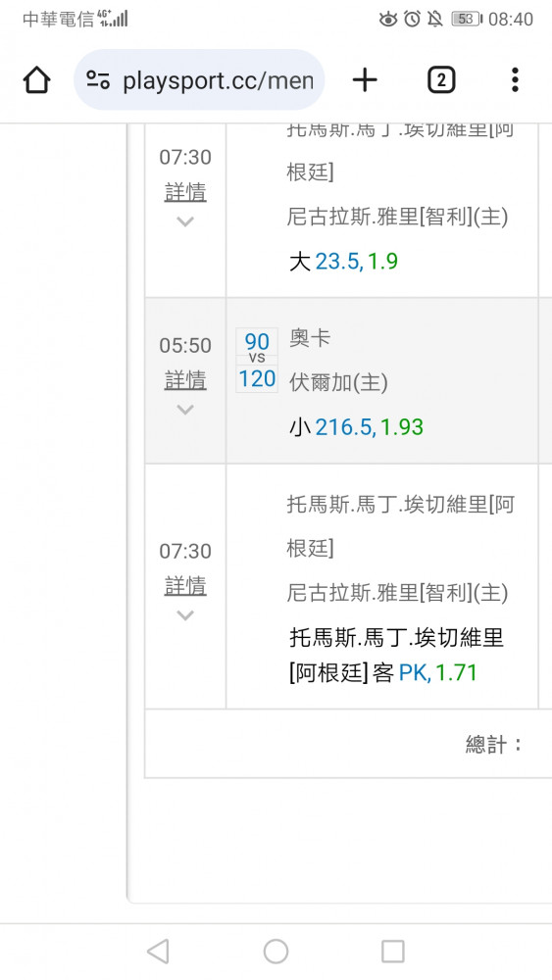The image size is (552, 980).
Task: Open the browser three-dot menu
Action: pos(515,80)
